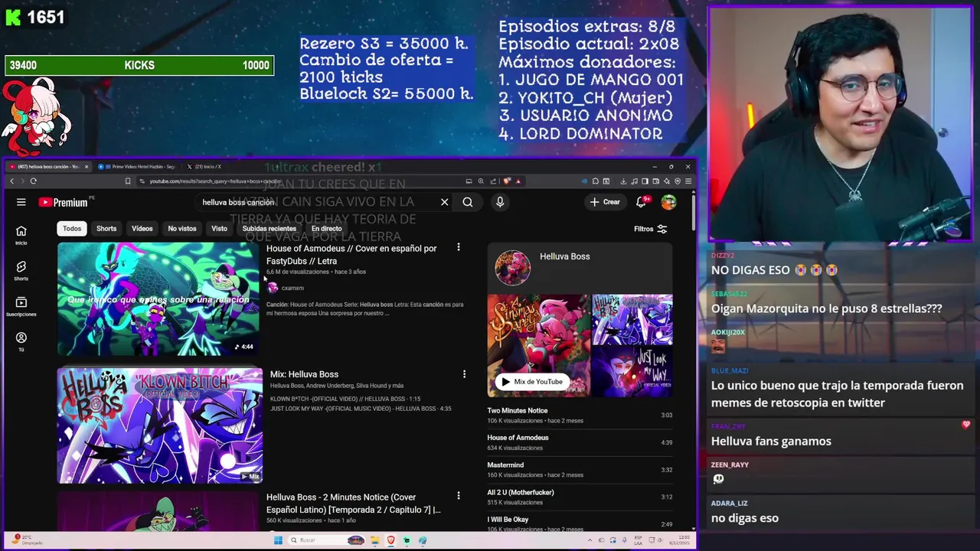The width and height of the screenshot is (980, 551).
Task: Reload the page in the browser
Action: coord(33,181)
